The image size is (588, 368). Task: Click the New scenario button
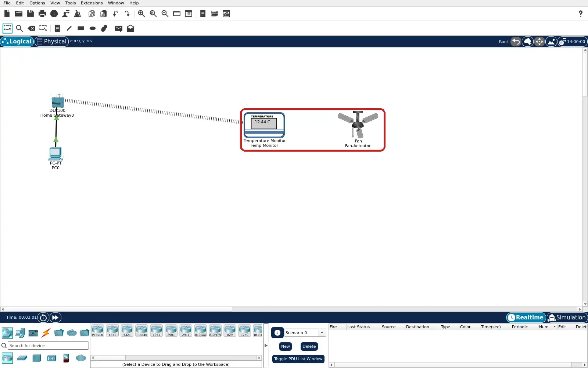tap(286, 346)
